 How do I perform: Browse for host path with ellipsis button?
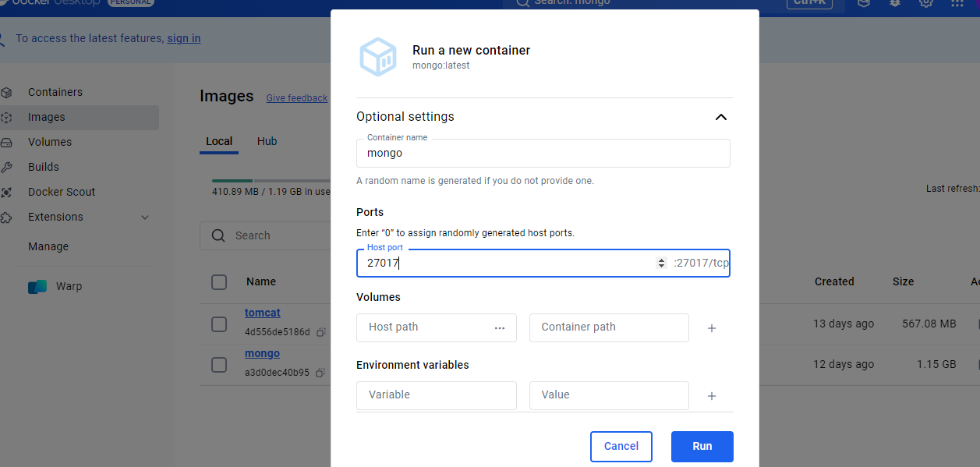point(500,327)
